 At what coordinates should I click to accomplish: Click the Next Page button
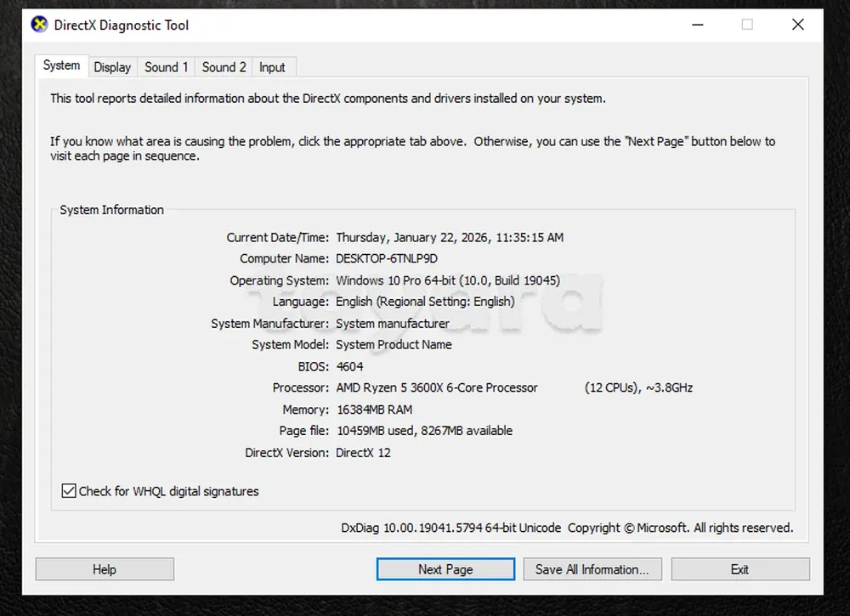tap(445, 569)
